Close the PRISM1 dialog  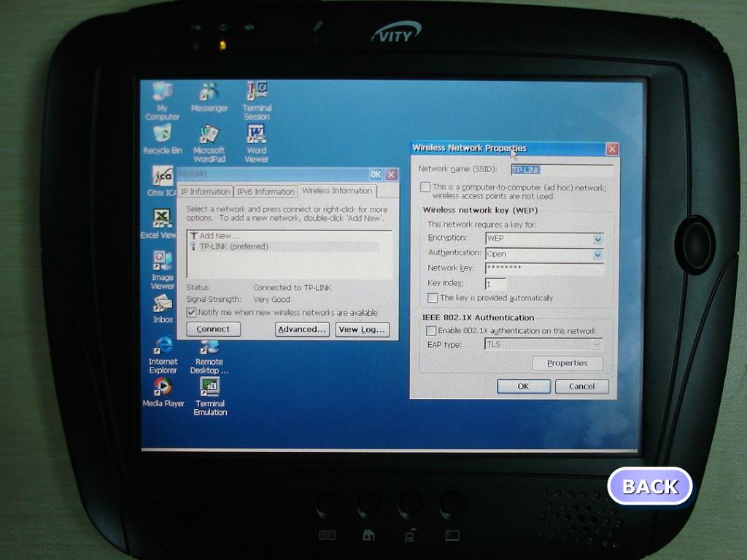[391, 174]
